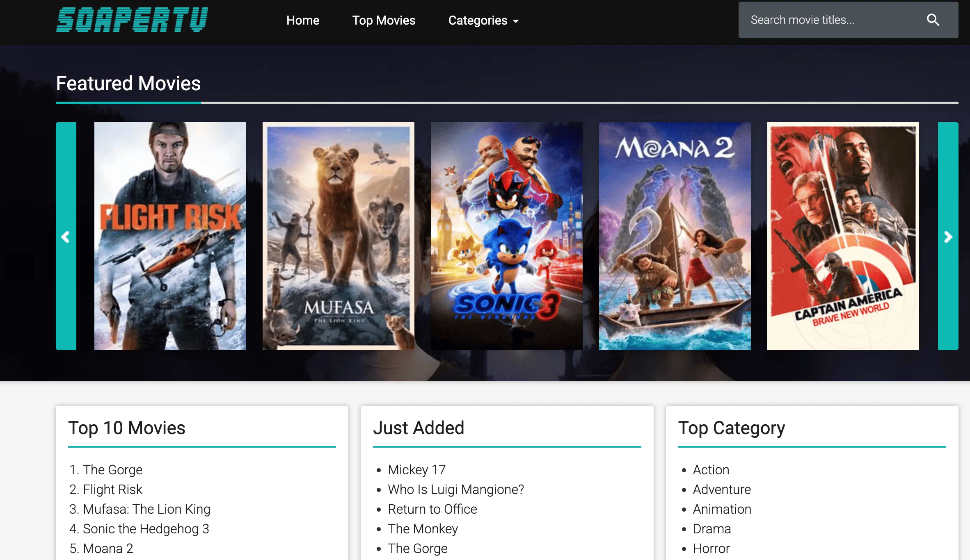Click Mufasa: The Lion King link
The height and width of the screenshot is (560, 970).
click(x=146, y=509)
